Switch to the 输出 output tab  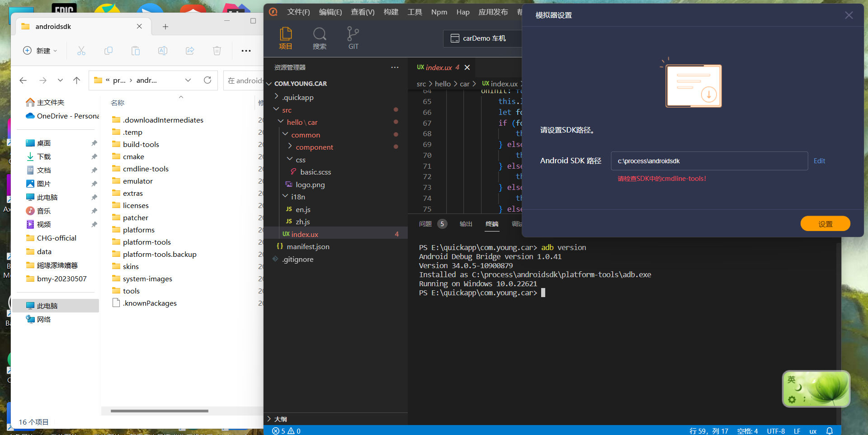click(466, 224)
